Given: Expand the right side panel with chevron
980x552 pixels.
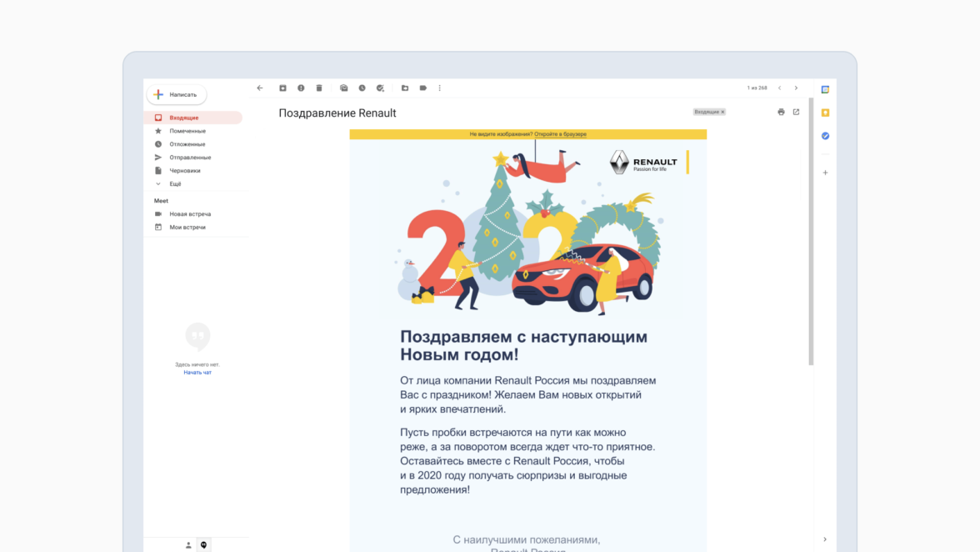Looking at the screenshot, I should [825, 539].
